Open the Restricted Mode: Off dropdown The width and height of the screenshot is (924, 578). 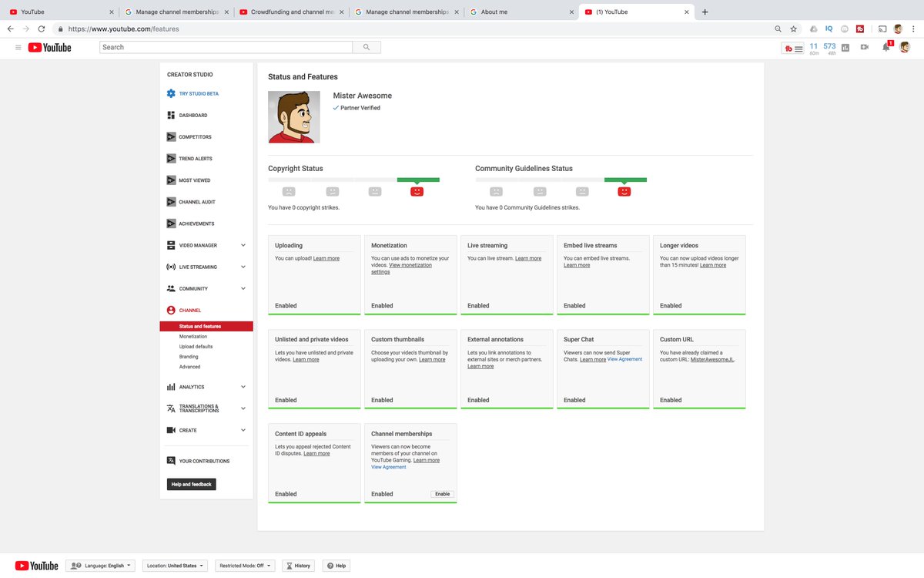[245, 566]
